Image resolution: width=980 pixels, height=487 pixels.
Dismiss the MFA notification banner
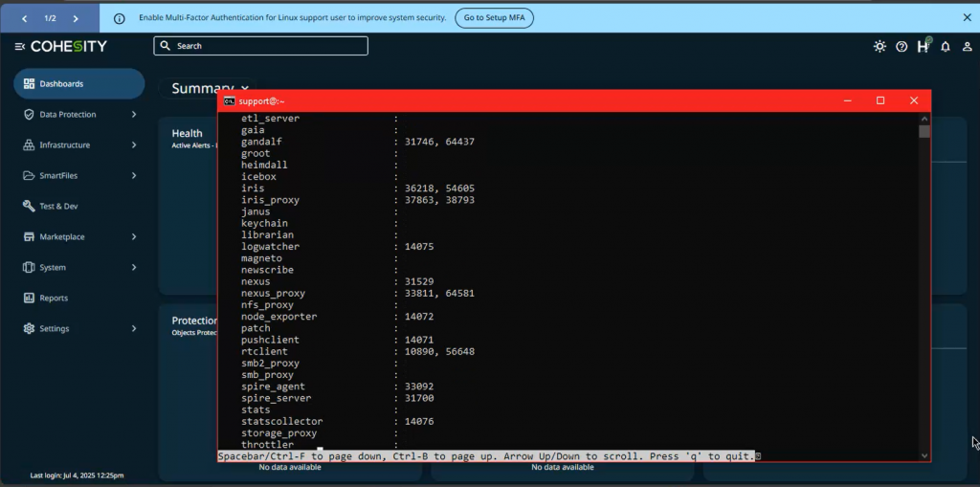967,17
